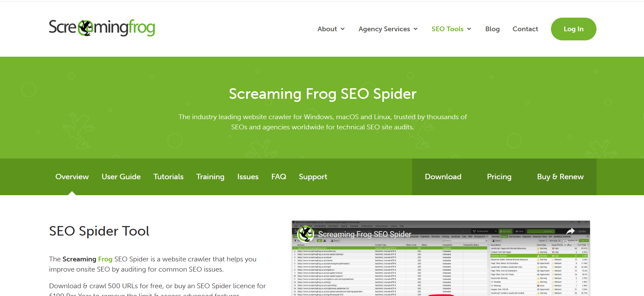Open the Agency Services menu
The image size is (644, 296).
pos(384,29)
